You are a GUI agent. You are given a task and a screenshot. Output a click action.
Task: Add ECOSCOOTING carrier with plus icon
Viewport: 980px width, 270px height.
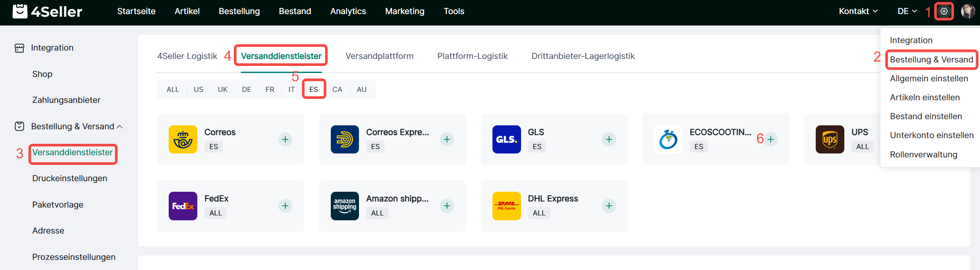[x=770, y=139]
